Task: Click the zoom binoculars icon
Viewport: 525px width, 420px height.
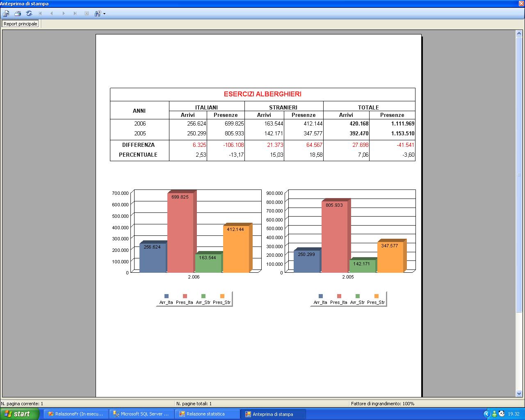Action: tap(98, 14)
